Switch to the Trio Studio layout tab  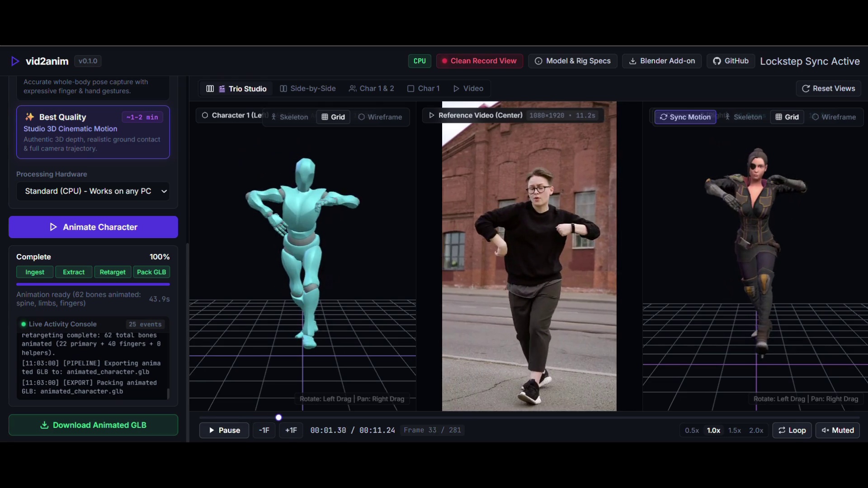coord(236,89)
